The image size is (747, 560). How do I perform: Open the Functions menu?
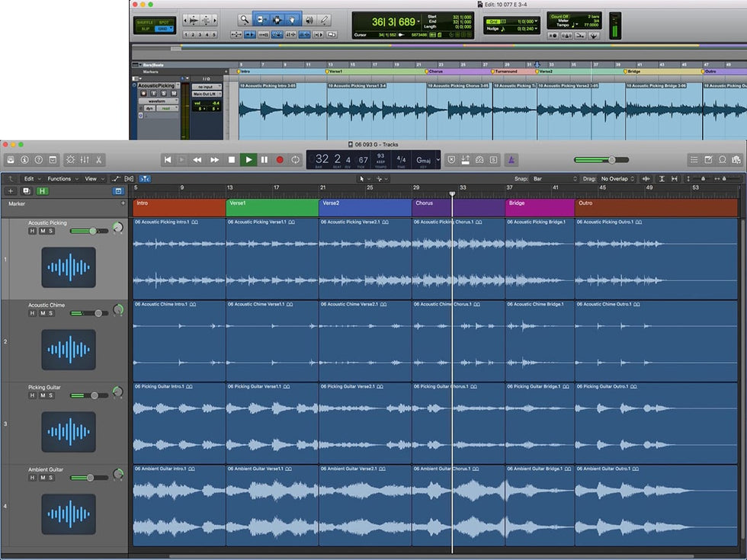coord(61,178)
